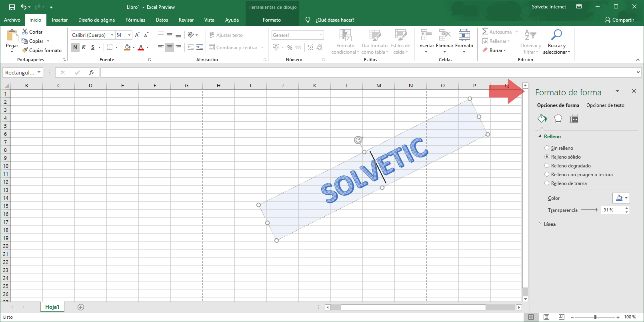Click the shape rotation handle
The image size is (644, 322).
pos(358,140)
